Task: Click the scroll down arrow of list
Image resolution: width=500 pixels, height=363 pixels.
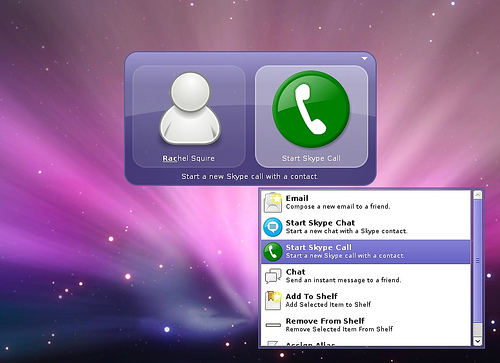Action: (x=478, y=341)
